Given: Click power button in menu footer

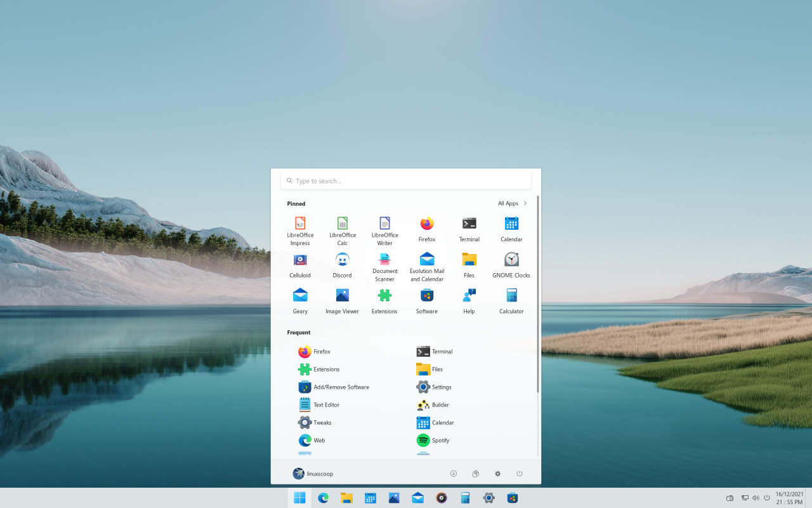Looking at the screenshot, I should click(520, 474).
